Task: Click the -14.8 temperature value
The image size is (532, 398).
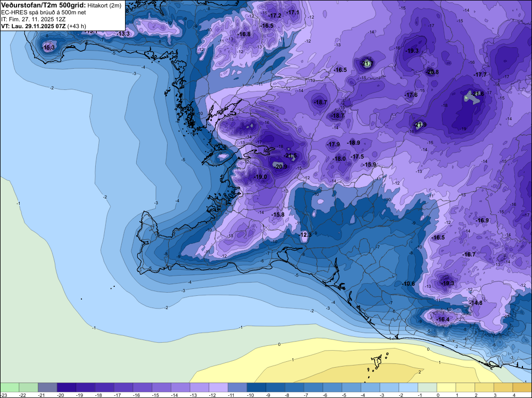Action: 476,303
